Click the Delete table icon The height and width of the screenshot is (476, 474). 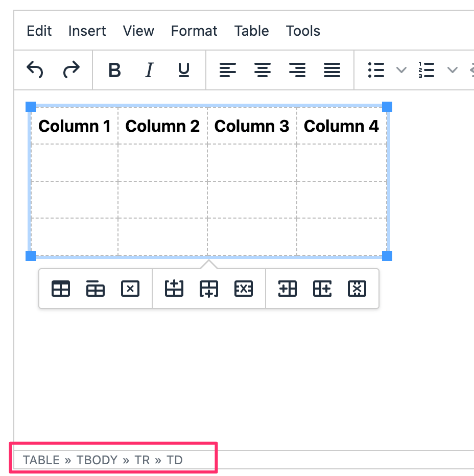(130, 289)
